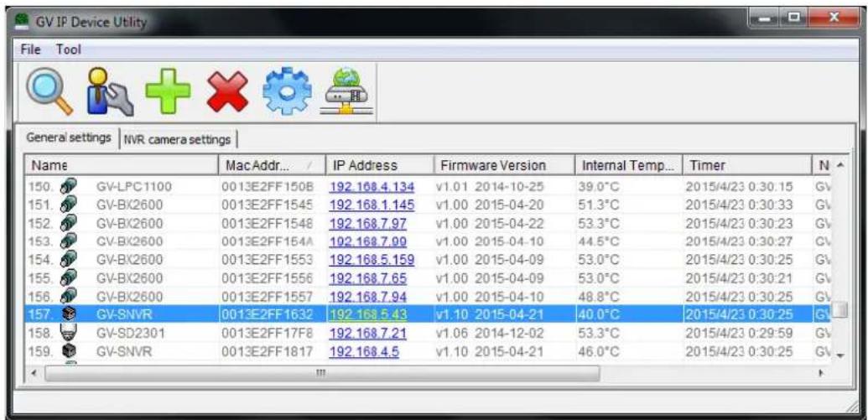Click the vertical scrollbar thumb
Image resolution: width=868 pixels, height=420 pixels.
pyautogui.click(x=839, y=309)
